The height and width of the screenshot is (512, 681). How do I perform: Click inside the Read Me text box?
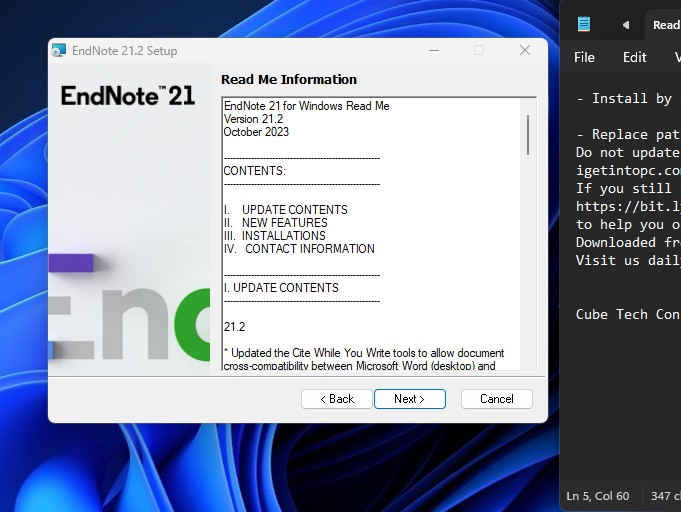coord(371,235)
